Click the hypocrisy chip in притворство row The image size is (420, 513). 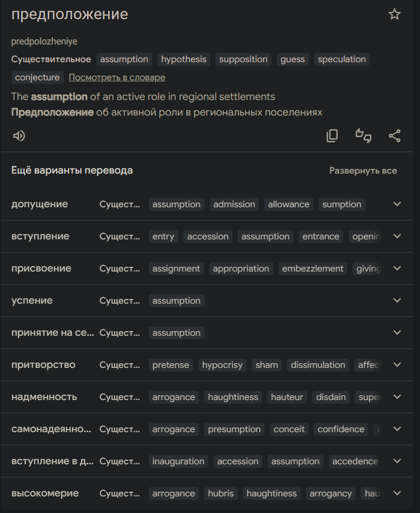click(222, 365)
